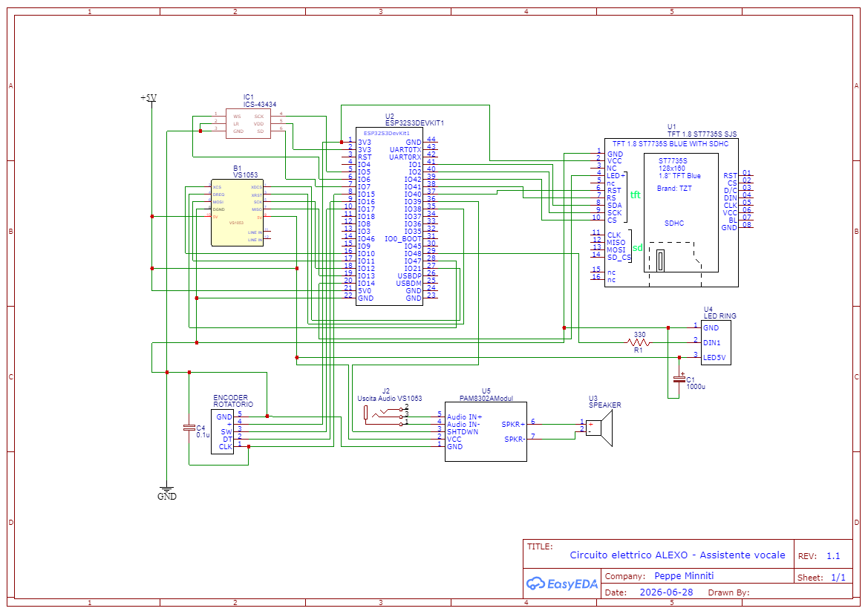Screen dimensions: 868x614
Task: Click the 'IO0_BOOT' pin label on ESP32
Action: coord(403,238)
